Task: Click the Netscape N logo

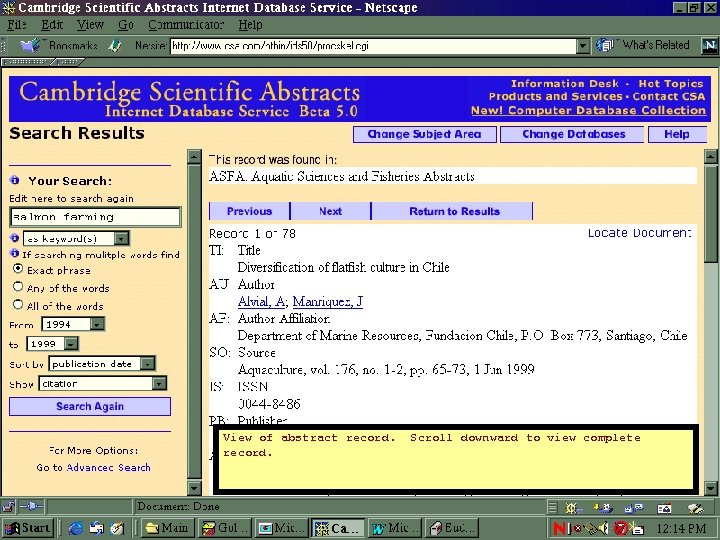Action: tap(709, 45)
